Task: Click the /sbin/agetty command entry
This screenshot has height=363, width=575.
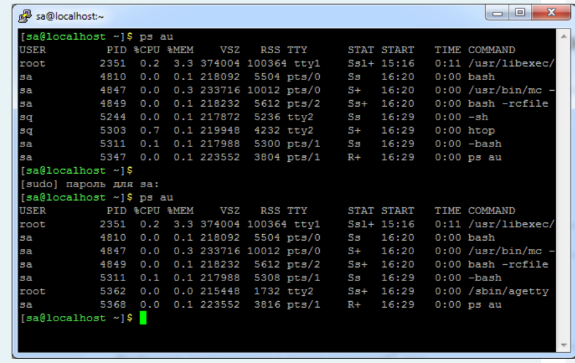Action: point(508,292)
